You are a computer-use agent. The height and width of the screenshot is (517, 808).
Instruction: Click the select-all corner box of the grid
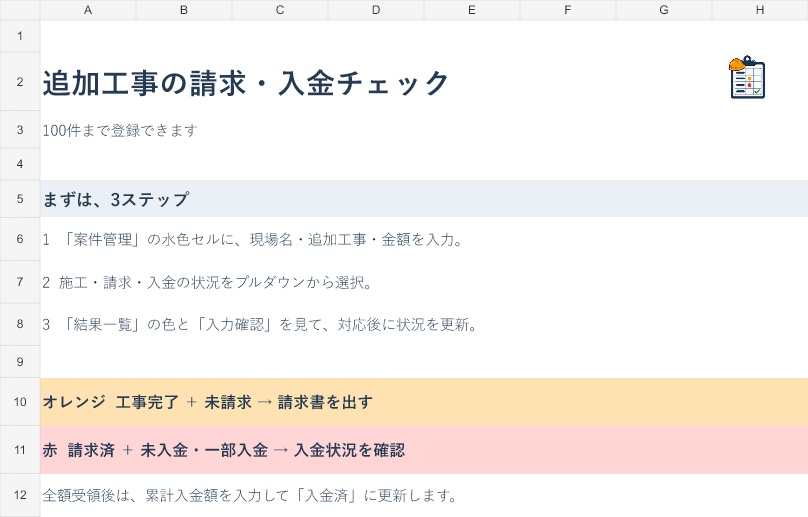point(20,10)
